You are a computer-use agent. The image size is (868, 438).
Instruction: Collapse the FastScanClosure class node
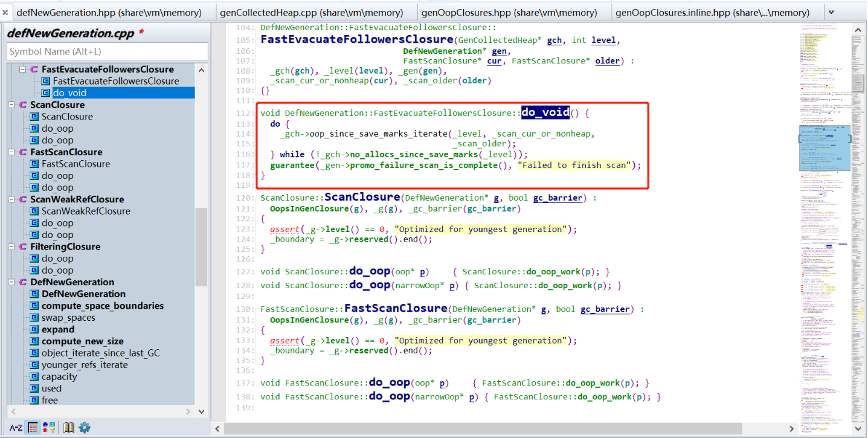click(11, 152)
